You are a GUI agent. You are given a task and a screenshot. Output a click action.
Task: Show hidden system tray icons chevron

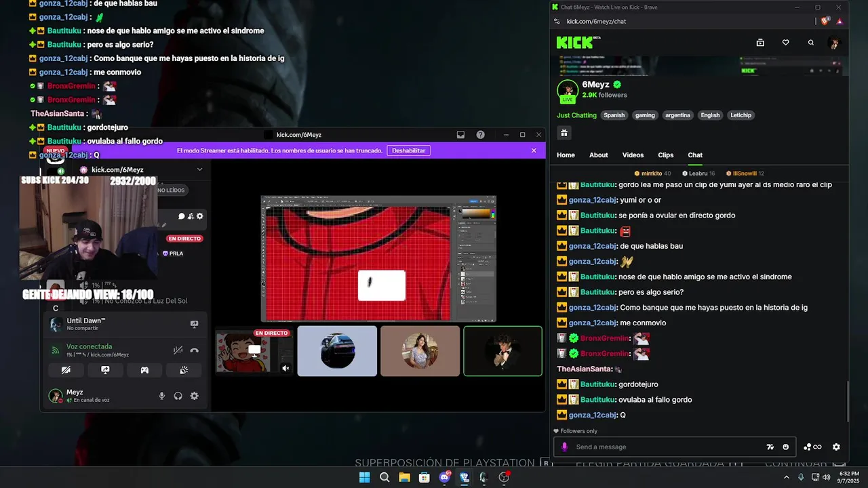click(787, 477)
